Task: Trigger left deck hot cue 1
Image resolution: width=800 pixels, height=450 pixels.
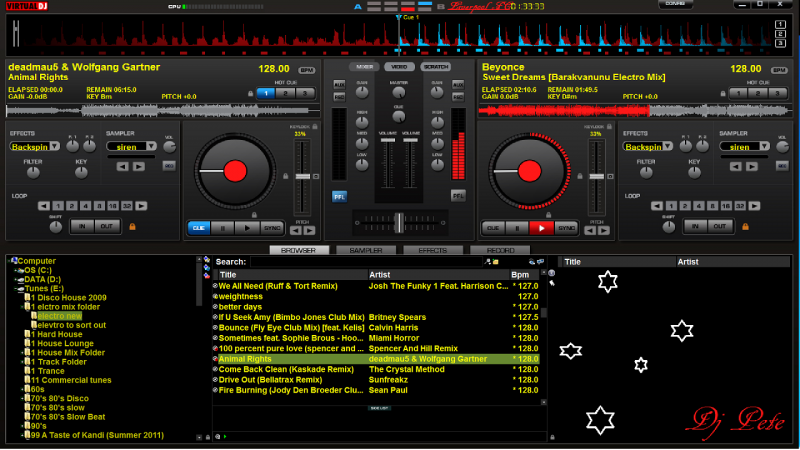Action: [x=266, y=93]
